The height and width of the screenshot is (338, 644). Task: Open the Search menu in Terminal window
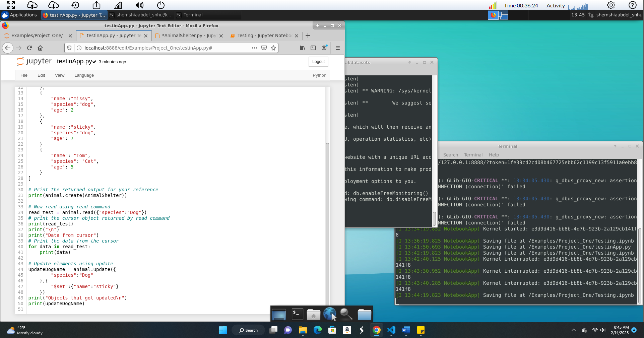coord(450,155)
